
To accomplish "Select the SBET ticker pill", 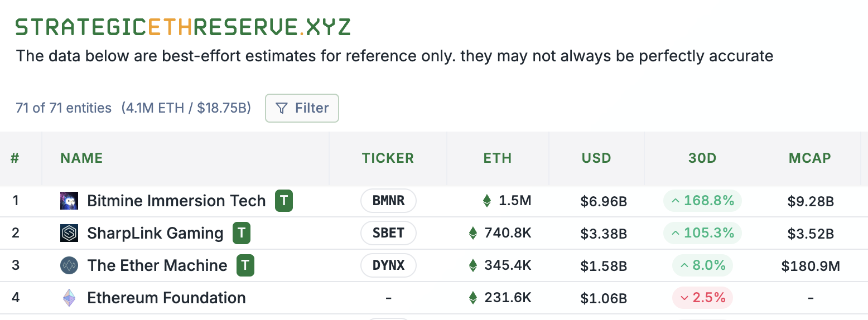I will pos(388,233).
